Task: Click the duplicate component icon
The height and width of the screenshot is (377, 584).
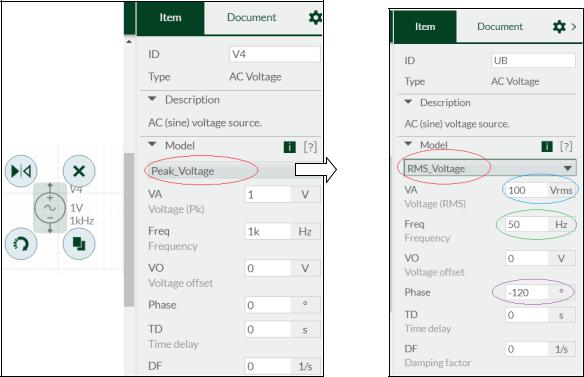Action: (79, 244)
